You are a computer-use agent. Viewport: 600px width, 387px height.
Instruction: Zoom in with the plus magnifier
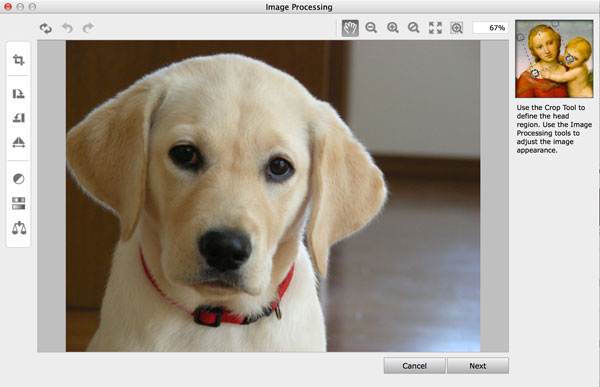[393, 28]
